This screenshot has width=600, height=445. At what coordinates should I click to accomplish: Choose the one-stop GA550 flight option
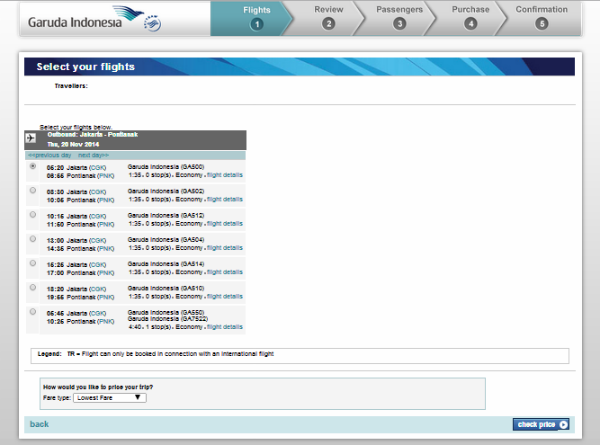tap(33, 312)
